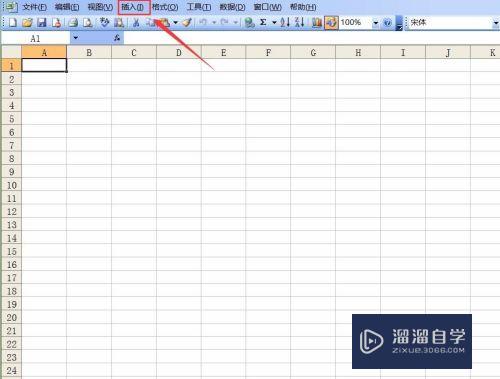Click the 100% zoom value field
Image resolution: width=500 pixels, height=379 pixels.
coord(356,23)
